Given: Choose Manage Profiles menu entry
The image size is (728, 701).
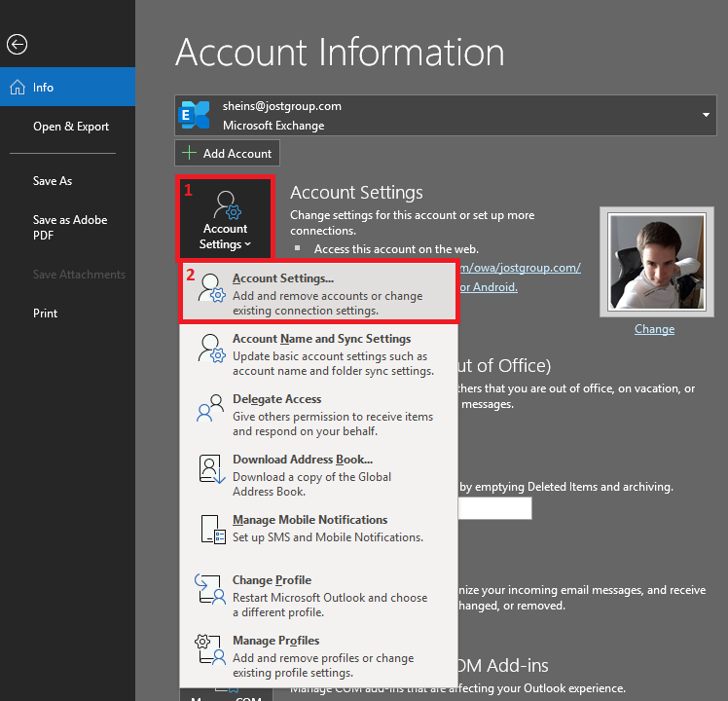Looking at the screenshot, I should [x=319, y=655].
